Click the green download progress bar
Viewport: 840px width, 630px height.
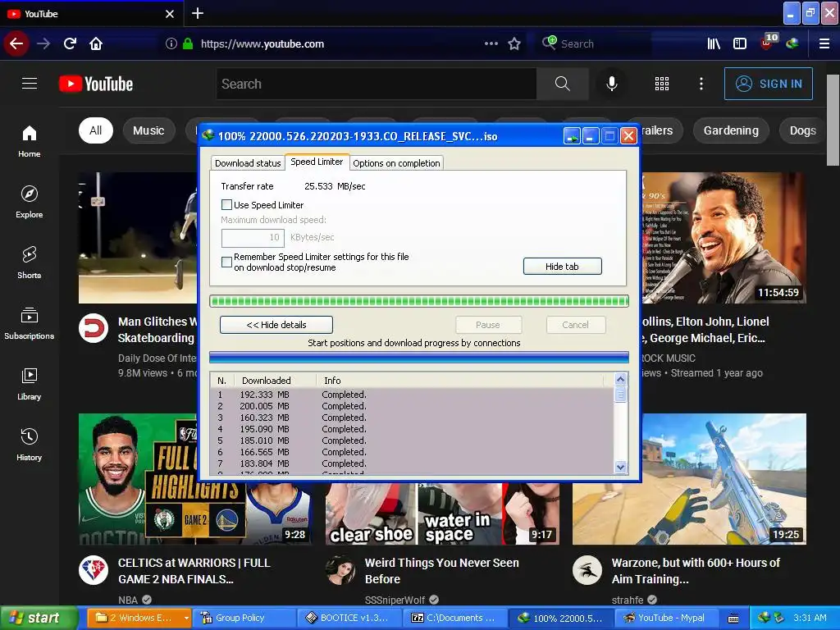click(419, 301)
